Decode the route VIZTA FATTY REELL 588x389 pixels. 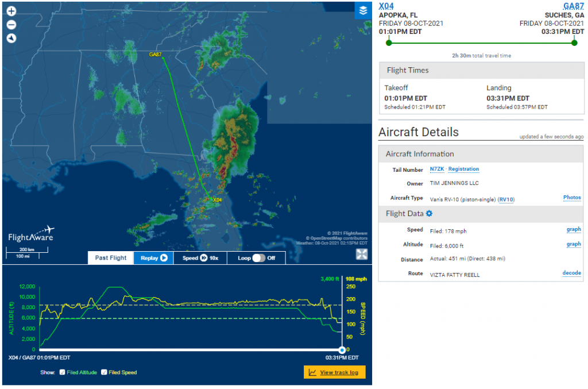[x=571, y=273]
